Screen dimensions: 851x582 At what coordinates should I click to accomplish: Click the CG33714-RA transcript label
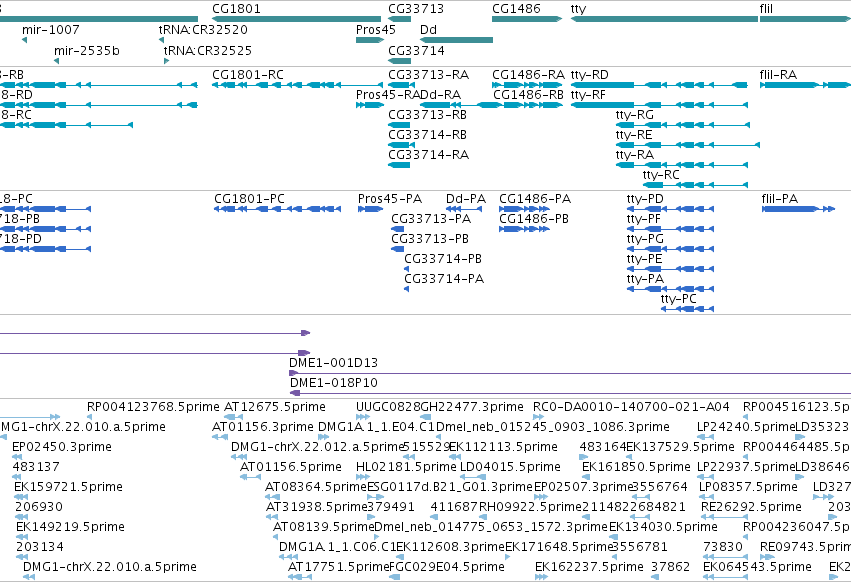429,155
